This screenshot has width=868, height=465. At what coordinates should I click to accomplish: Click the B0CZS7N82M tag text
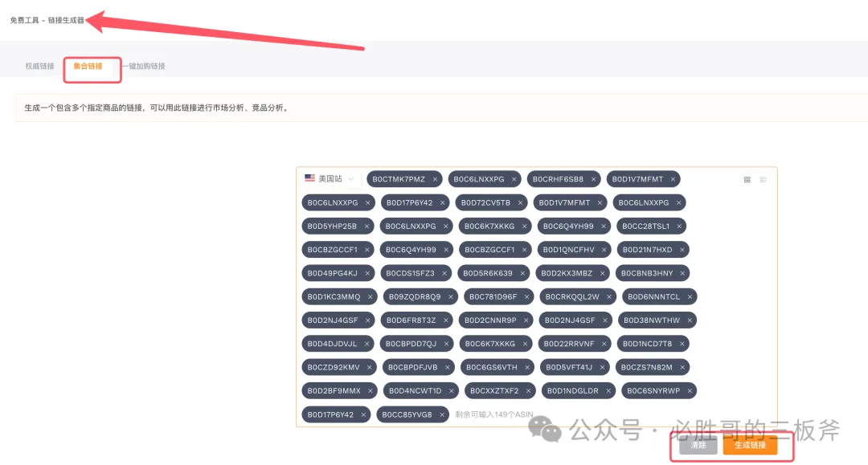coord(646,367)
